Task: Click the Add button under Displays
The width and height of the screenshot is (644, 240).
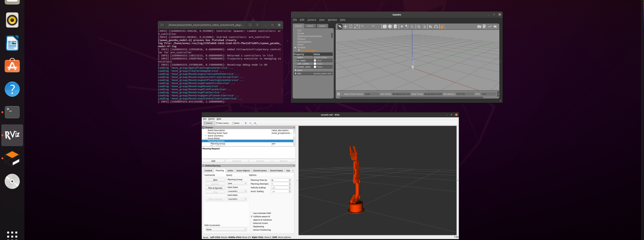Action: click(213, 161)
